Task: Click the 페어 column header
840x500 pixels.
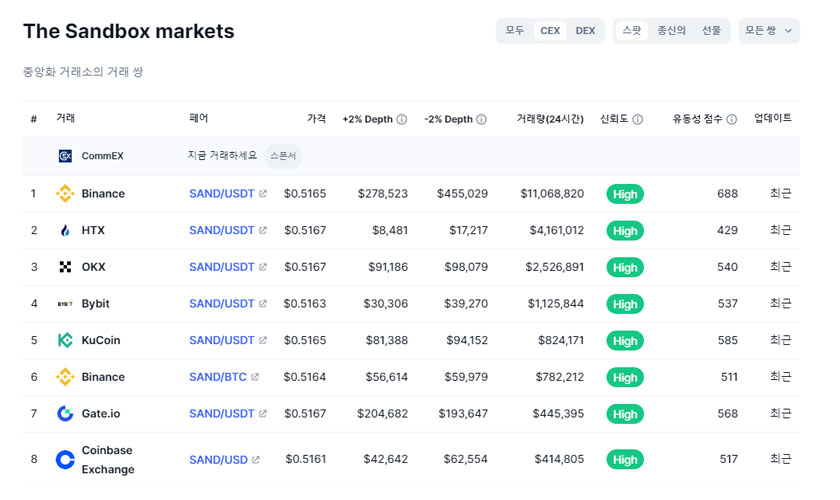Action: click(199, 118)
